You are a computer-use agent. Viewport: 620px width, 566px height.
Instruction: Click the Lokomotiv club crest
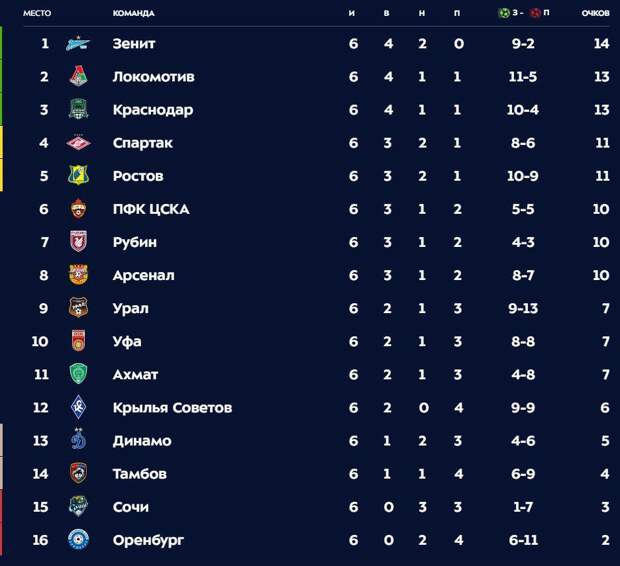78,76
